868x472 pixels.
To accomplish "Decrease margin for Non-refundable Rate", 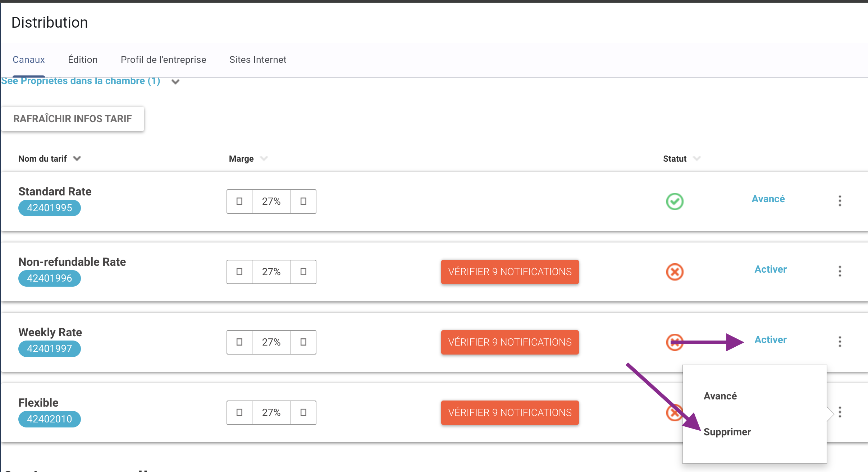I will coord(239,272).
